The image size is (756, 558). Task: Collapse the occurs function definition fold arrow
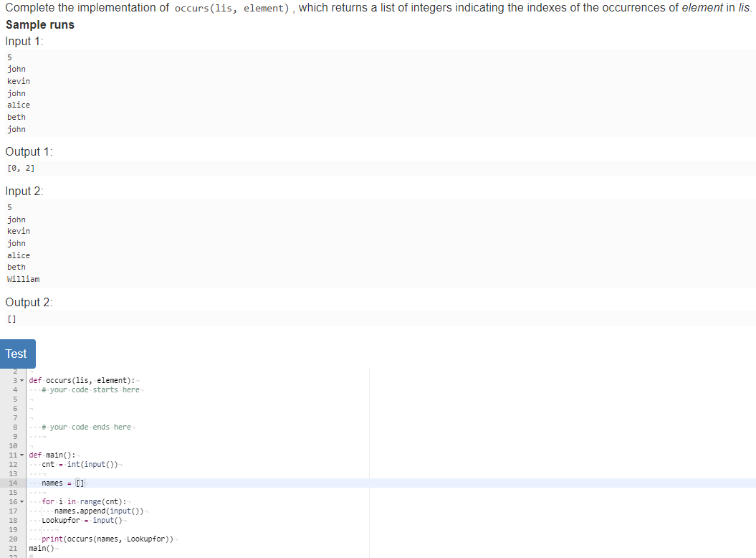click(21, 380)
